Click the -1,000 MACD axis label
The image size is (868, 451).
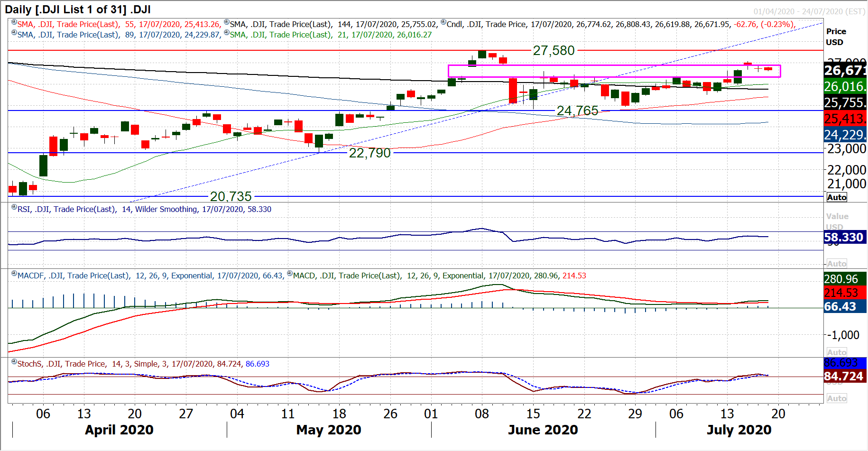843,335
